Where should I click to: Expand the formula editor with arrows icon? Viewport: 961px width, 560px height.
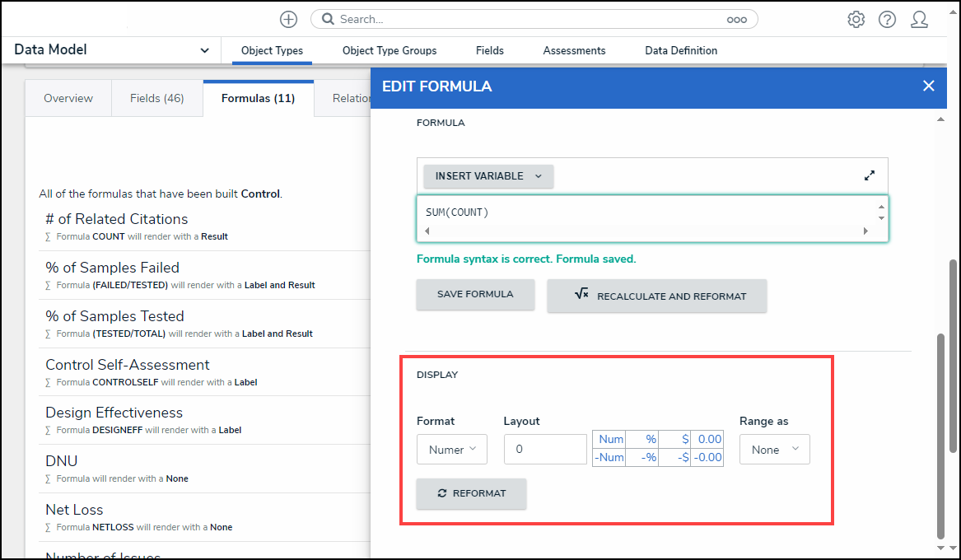(870, 175)
